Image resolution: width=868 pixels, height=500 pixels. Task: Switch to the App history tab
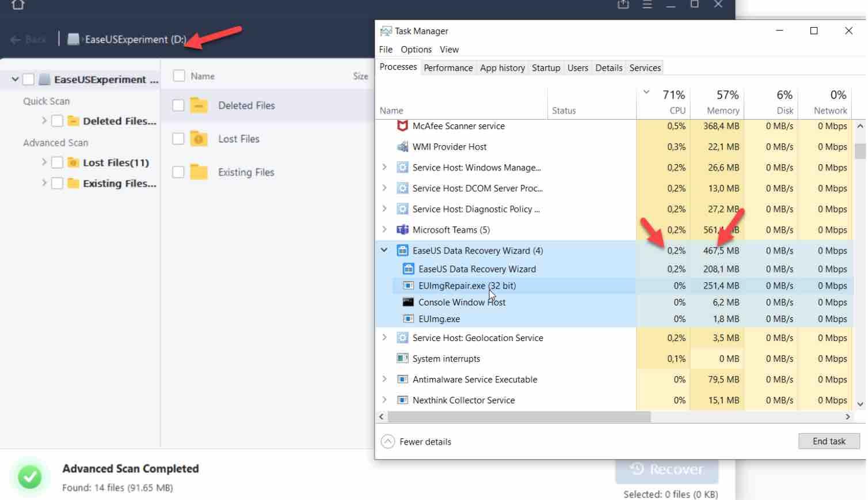[x=502, y=68]
